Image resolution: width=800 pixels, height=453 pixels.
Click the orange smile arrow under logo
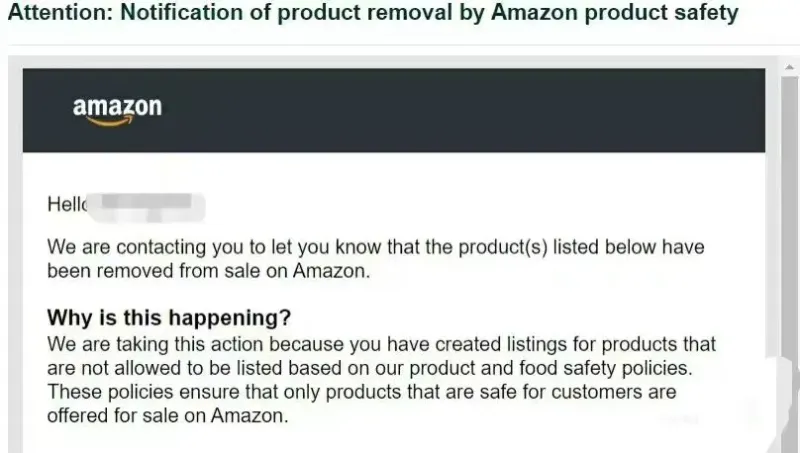point(111,123)
